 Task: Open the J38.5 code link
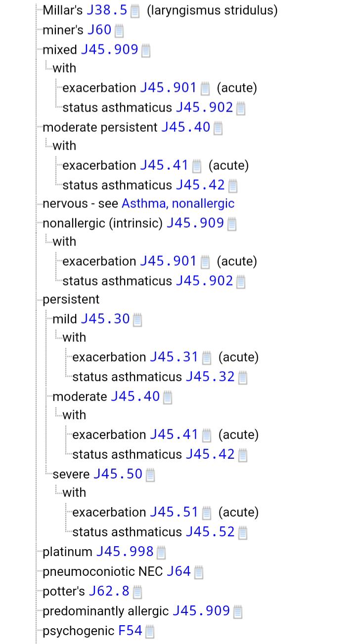(107, 10)
